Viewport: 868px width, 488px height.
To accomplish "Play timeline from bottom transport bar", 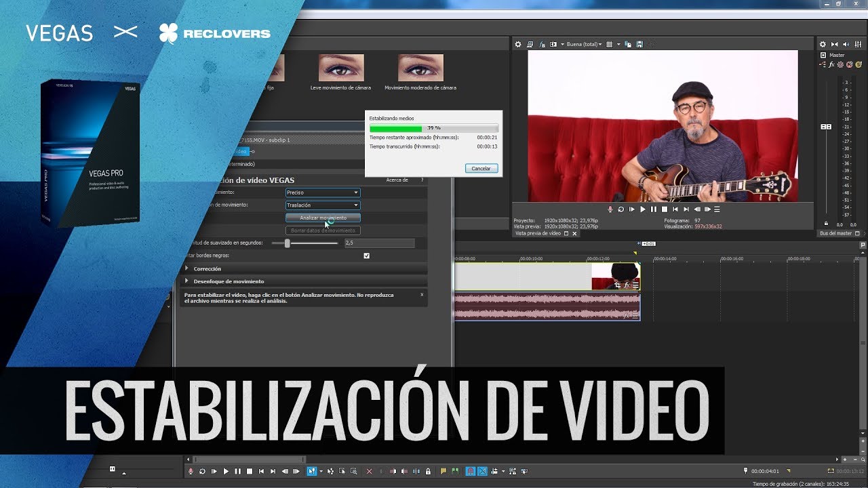I will tap(226, 471).
